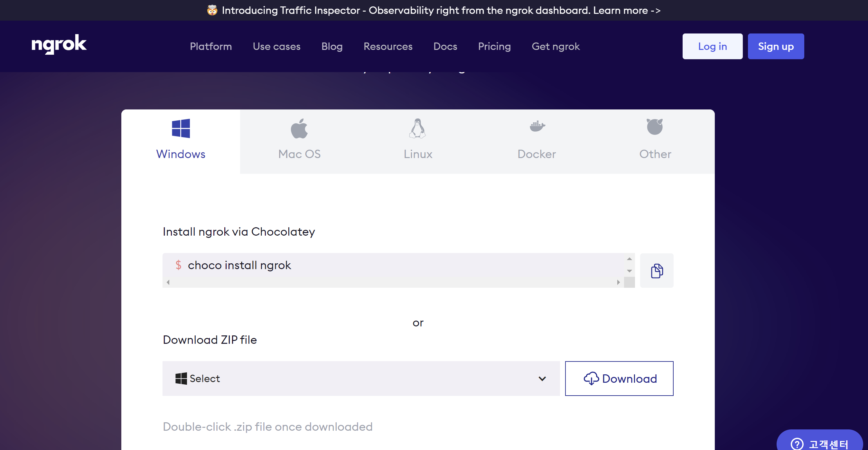Go to the Blog page

tap(332, 47)
